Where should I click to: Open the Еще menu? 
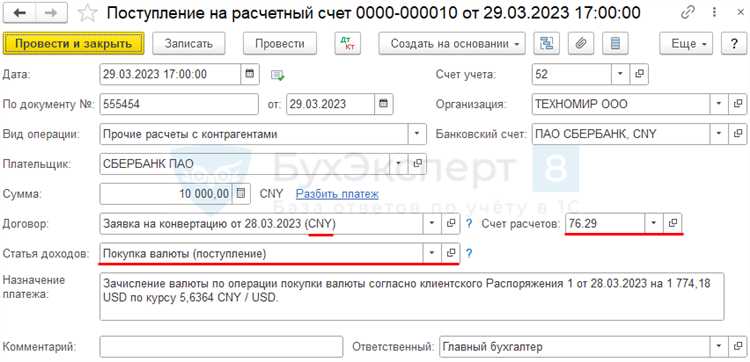point(686,44)
